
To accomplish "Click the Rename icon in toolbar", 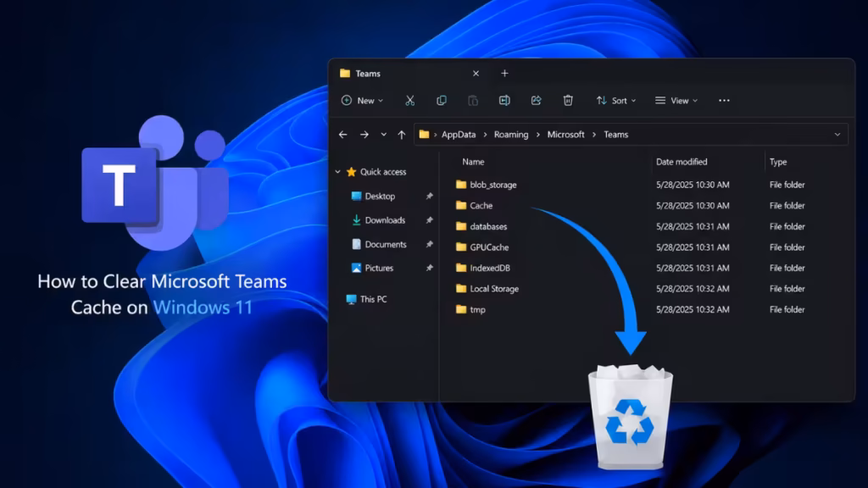I will coord(504,101).
